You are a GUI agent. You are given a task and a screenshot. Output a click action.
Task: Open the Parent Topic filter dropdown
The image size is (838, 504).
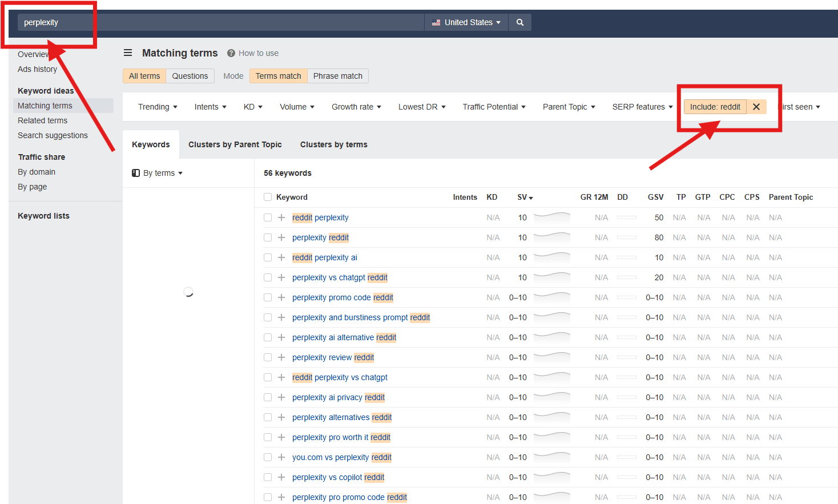click(x=569, y=107)
